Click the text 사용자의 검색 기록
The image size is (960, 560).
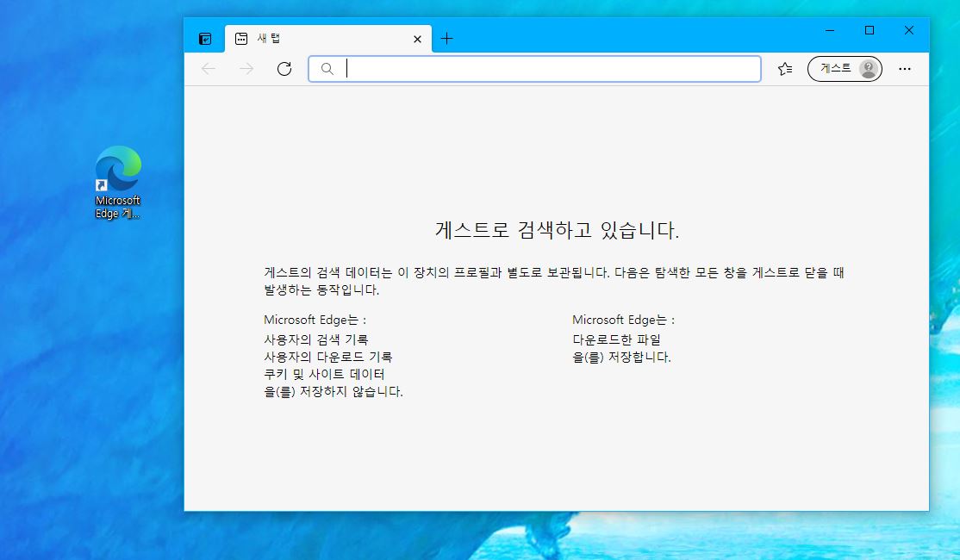(x=316, y=339)
